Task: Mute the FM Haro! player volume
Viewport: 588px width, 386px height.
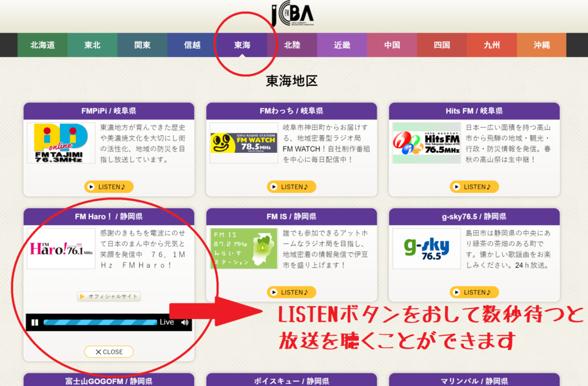Action: click(185, 322)
